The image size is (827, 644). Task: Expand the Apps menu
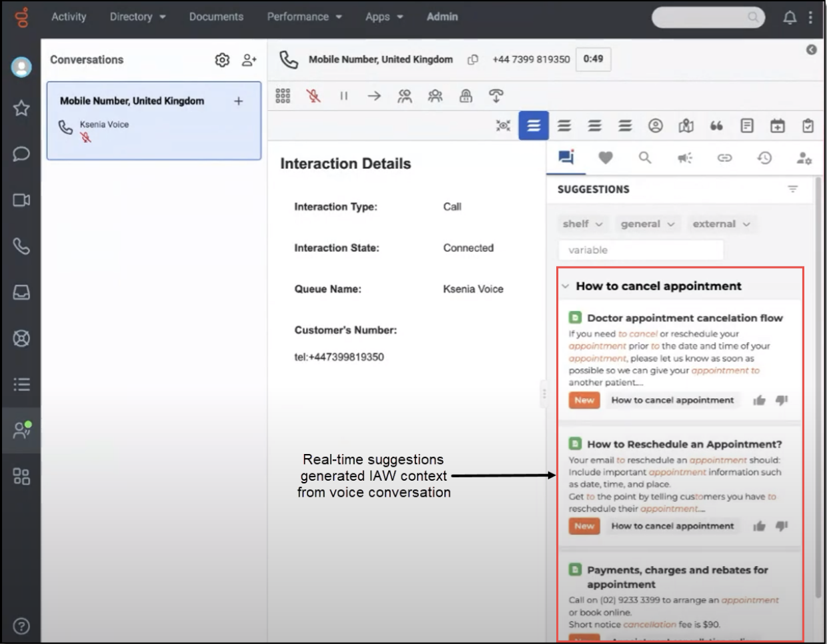(384, 17)
